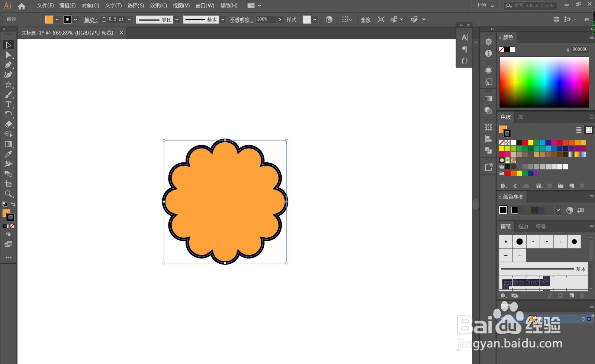
Task: Open the Asset Export panel icon
Action: click(489, 168)
